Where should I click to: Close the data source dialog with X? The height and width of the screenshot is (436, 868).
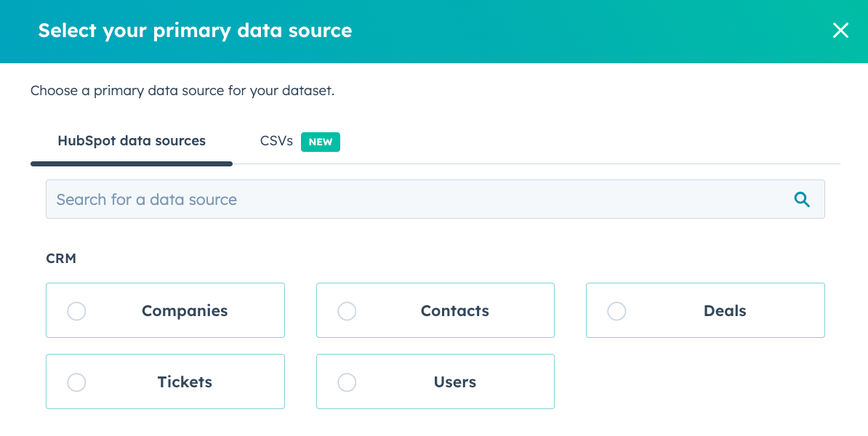(x=840, y=31)
